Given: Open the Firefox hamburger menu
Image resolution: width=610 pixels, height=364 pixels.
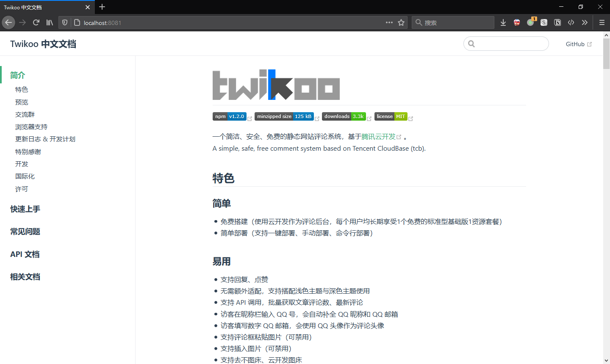Looking at the screenshot, I should (x=602, y=22).
